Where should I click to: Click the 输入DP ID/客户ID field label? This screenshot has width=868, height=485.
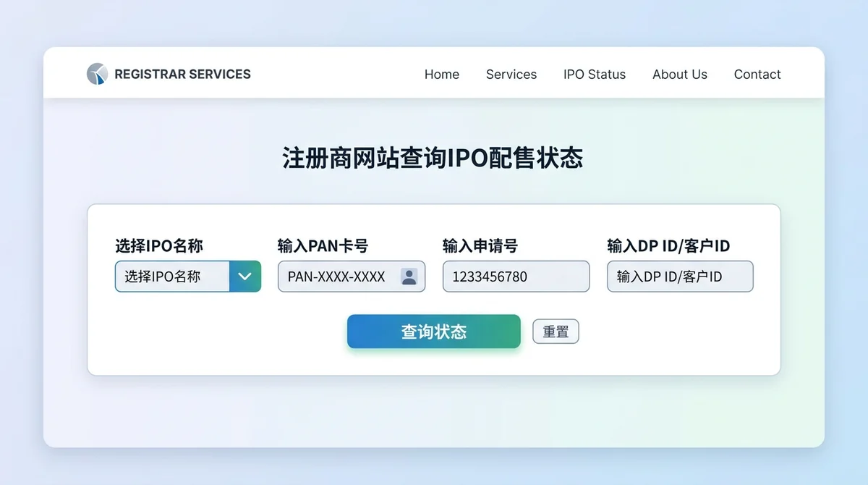coord(668,246)
